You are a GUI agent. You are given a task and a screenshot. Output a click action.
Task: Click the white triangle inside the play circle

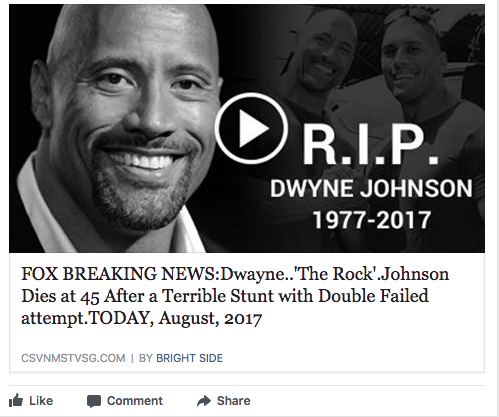tap(253, 128)
